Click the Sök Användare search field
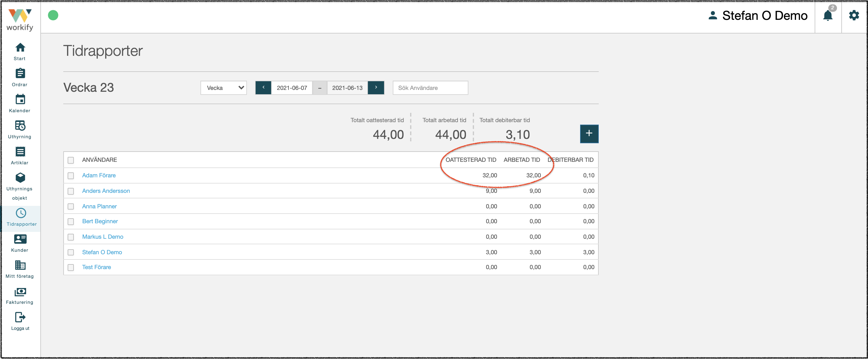 tap(430, 88)
